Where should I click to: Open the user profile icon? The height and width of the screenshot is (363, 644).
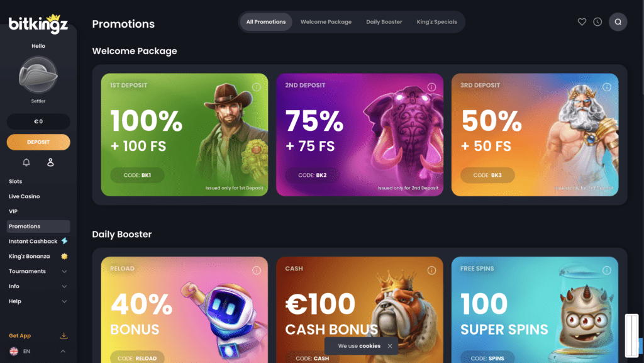coord(50,162)
